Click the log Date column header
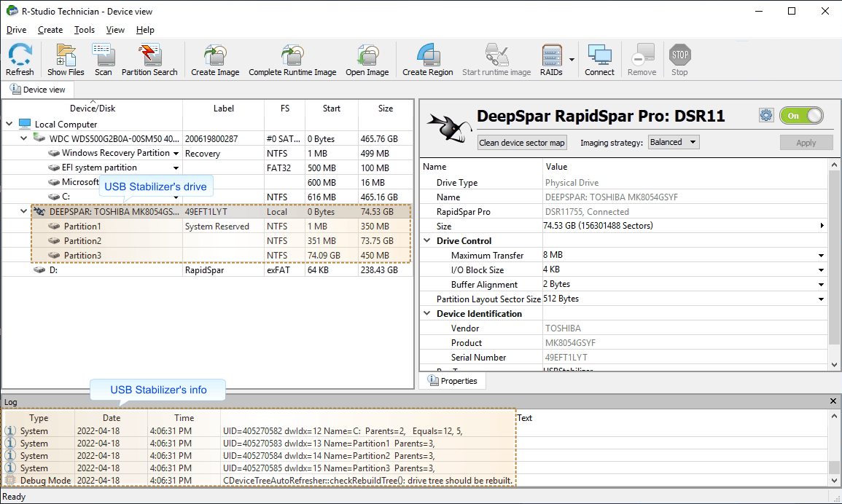Viewport: 842px width, 504px height. [x=111, y=417]
